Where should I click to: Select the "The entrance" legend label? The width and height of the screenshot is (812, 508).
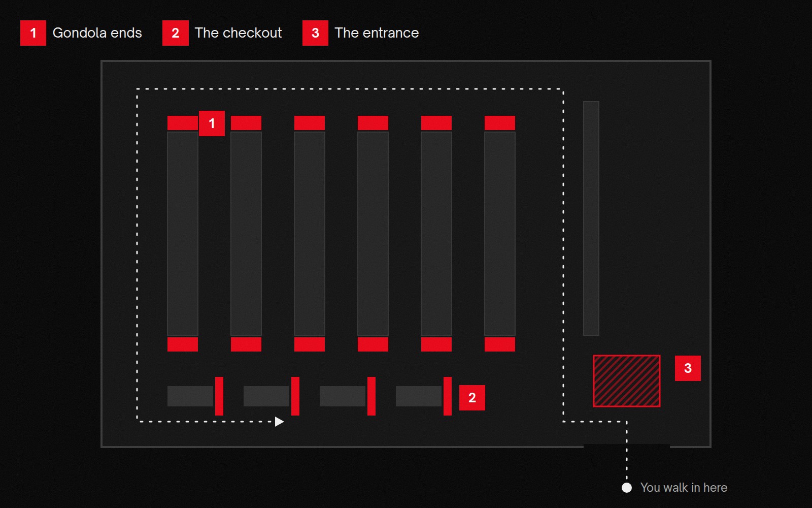click(377, 33)
